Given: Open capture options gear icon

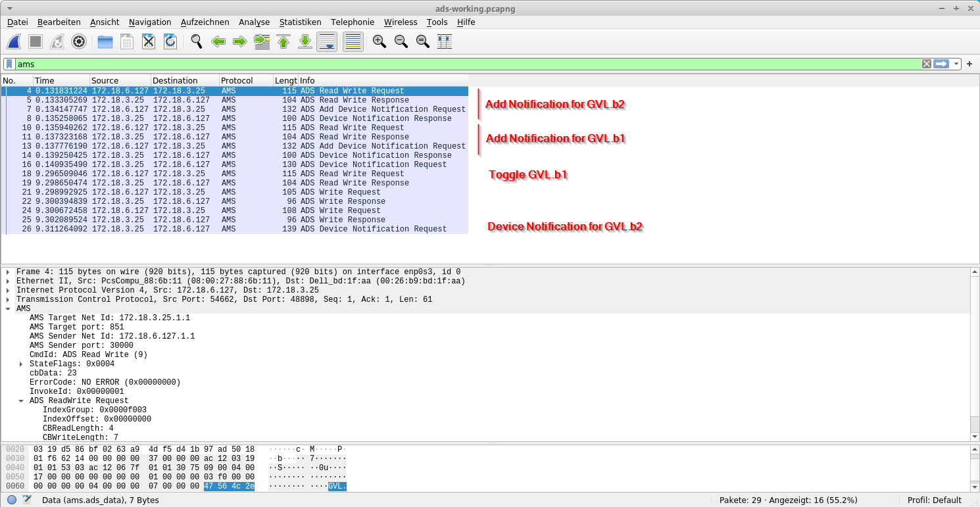Looking at the screenshot, I should click(x=79, y=42).
